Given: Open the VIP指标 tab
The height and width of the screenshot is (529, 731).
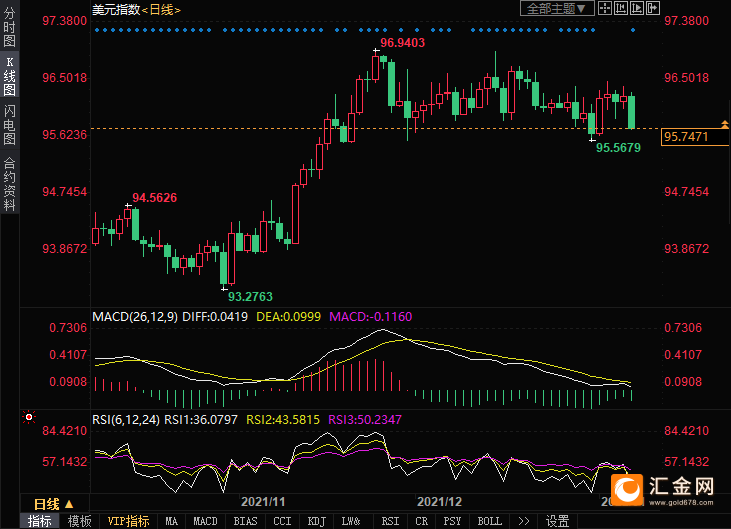Looking at the screenshot, I should [x=128, y=521].
